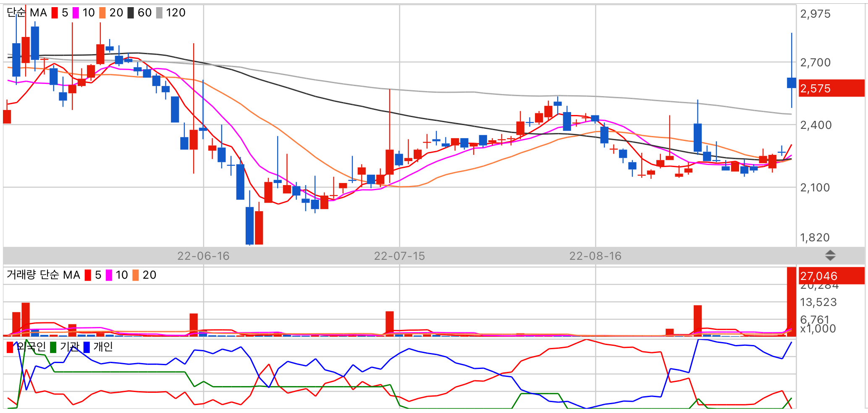
Task: Click the blue 개인 investor legend swatch
Action: [87, 347]
